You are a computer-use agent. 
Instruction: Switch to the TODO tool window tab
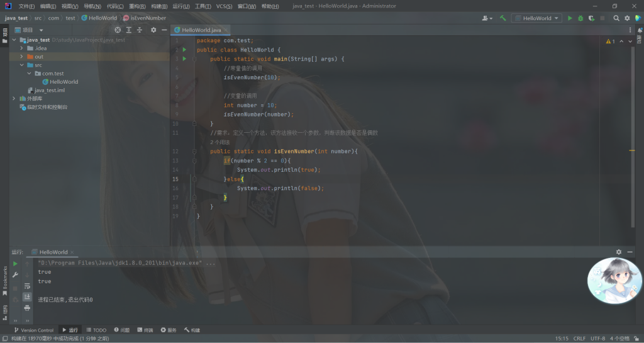tap(96, 330)
